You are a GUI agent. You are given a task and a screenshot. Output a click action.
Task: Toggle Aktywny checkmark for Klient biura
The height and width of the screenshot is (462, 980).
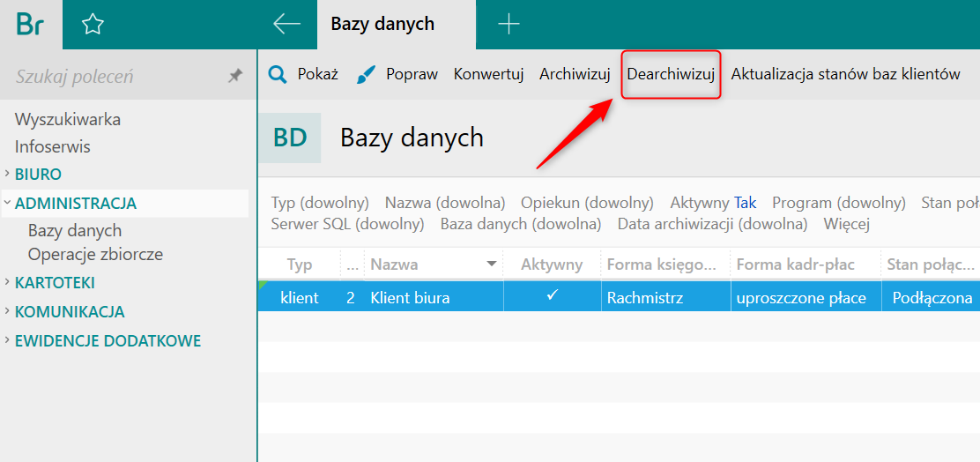pyautogui.click(x=552, y=295)
